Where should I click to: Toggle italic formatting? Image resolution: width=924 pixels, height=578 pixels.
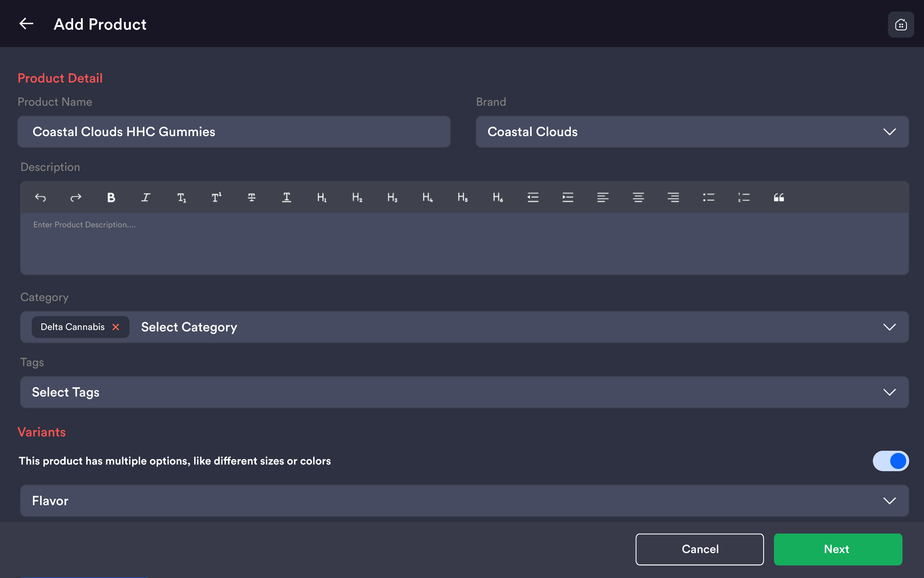[146, 197]
